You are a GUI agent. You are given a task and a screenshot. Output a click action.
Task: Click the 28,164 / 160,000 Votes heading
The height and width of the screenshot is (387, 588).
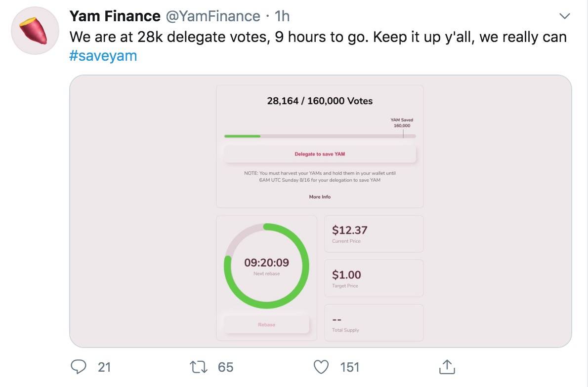320,101
